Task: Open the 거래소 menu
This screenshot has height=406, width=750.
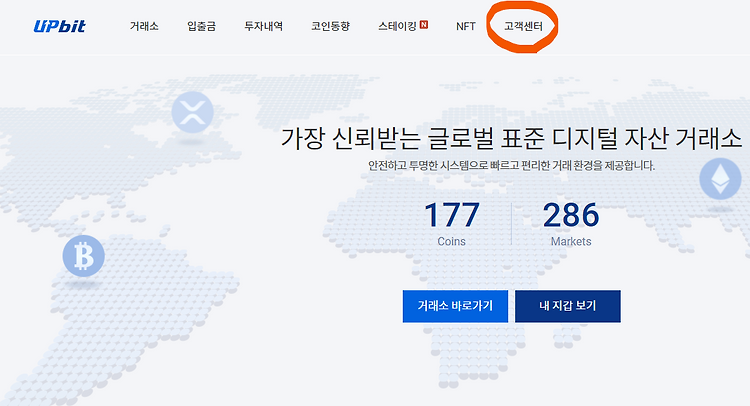Action: (144, 26)
